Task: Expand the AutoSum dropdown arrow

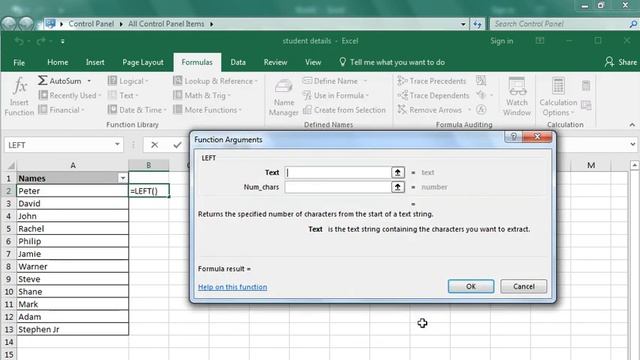Action: pos(89,81)
